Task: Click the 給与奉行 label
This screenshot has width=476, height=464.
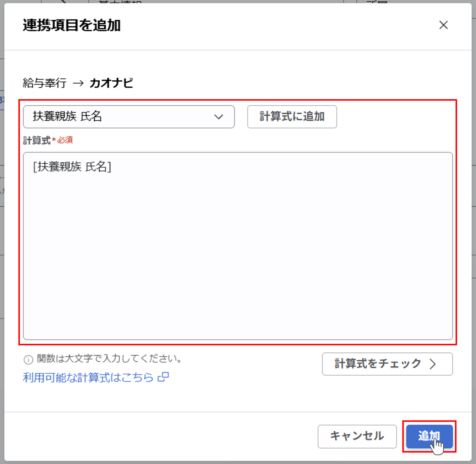Action: (x=45, y=83)
